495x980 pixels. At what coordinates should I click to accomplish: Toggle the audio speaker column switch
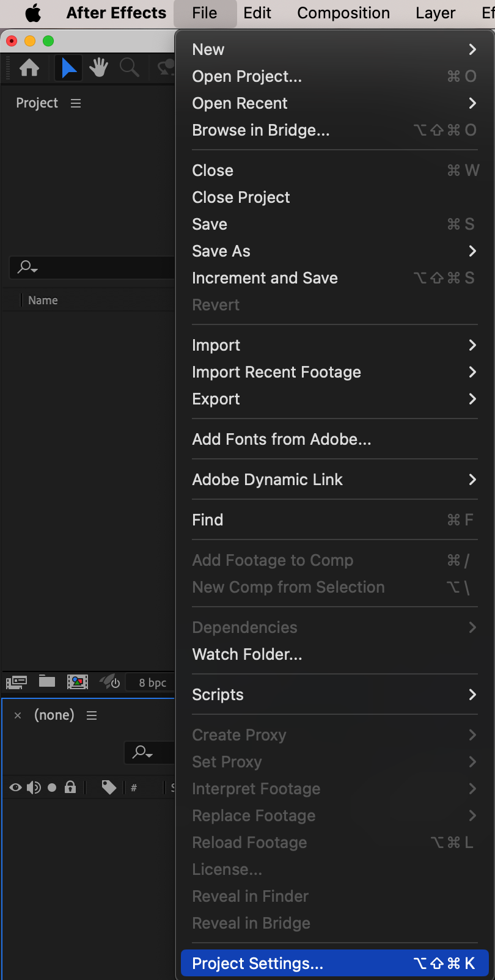(x=34, y=788)
